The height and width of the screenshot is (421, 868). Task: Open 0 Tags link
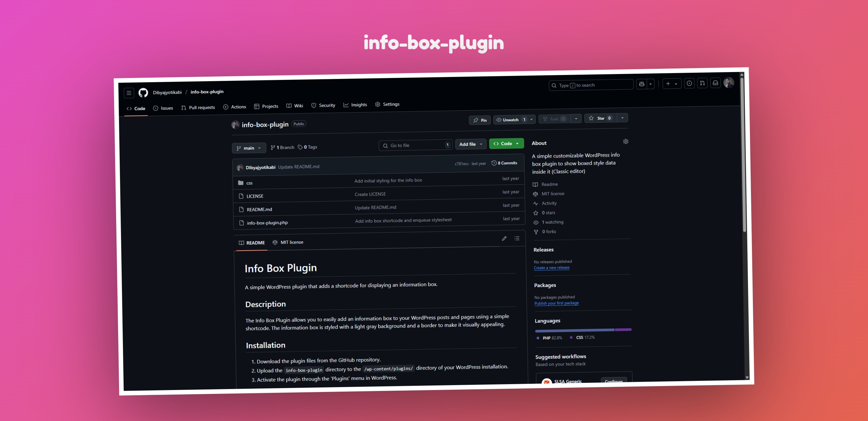(307, 147)
